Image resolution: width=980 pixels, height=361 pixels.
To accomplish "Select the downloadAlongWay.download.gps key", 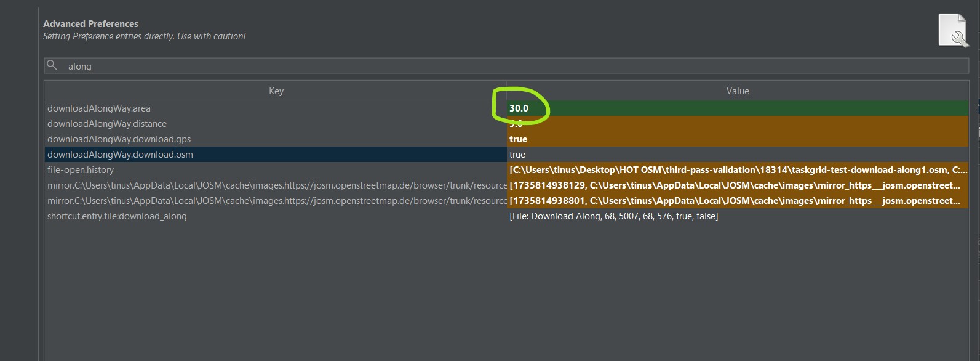I will [x=276, y=139].
